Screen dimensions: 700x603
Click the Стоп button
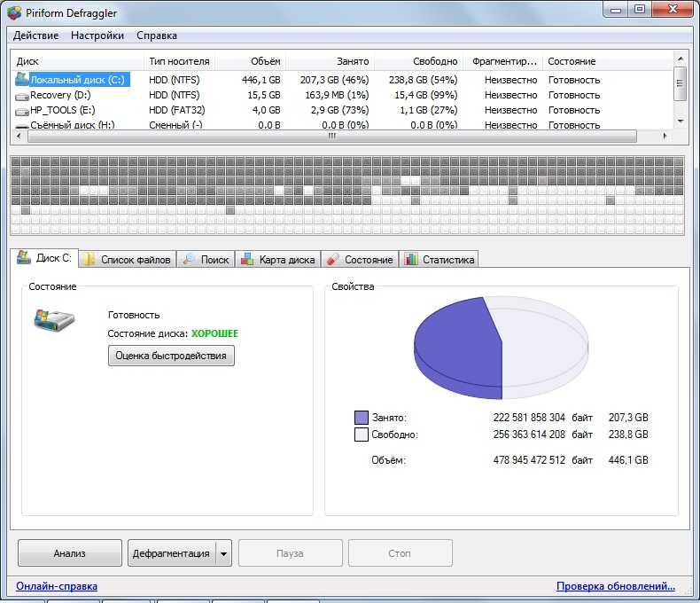(400, 553)
